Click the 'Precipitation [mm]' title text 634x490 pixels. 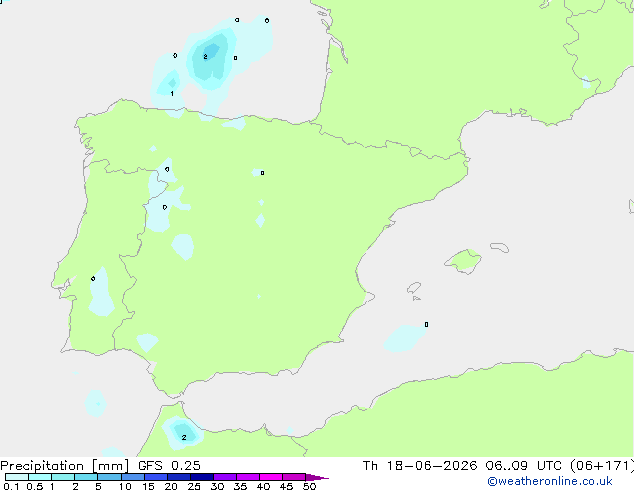[x=65, y=466]
